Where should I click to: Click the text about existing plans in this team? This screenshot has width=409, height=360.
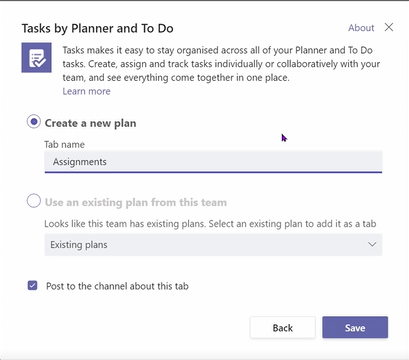pyautogui.click(x=210, y=223)
